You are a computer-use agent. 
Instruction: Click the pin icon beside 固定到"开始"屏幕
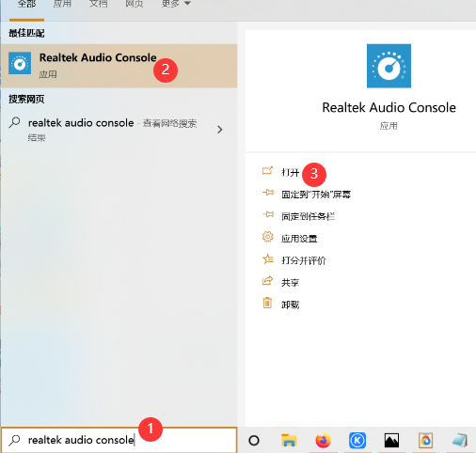pyautogui.click(x=268, y=193)
